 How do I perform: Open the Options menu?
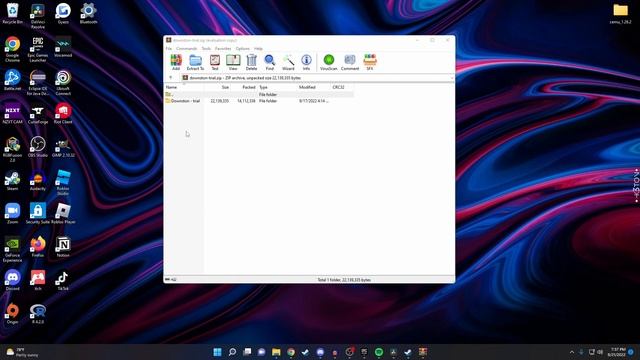point(242,49)
